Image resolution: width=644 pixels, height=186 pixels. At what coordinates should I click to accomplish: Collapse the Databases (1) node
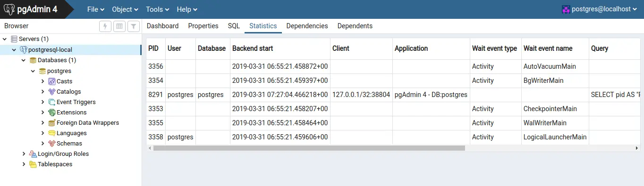tap(24, 60)
